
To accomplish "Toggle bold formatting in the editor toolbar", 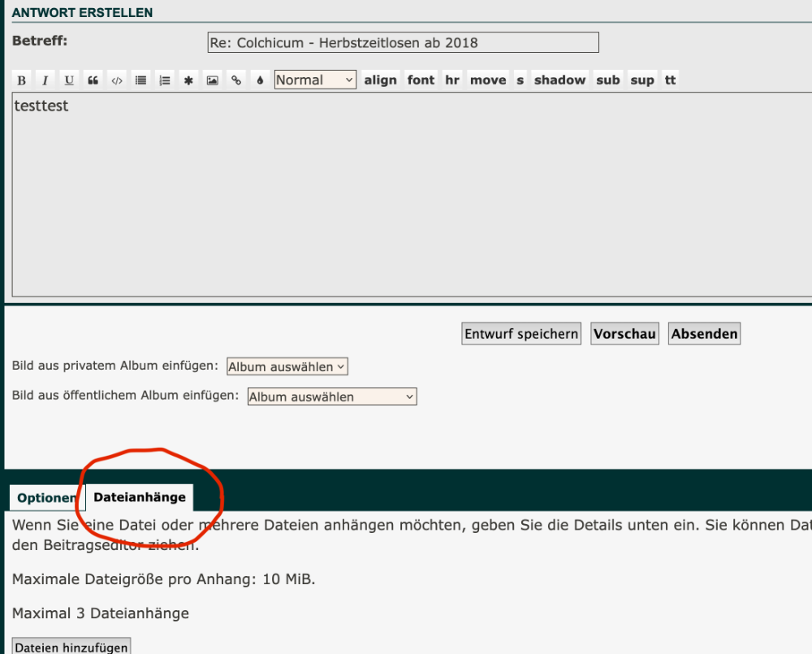I will point(22,80).
